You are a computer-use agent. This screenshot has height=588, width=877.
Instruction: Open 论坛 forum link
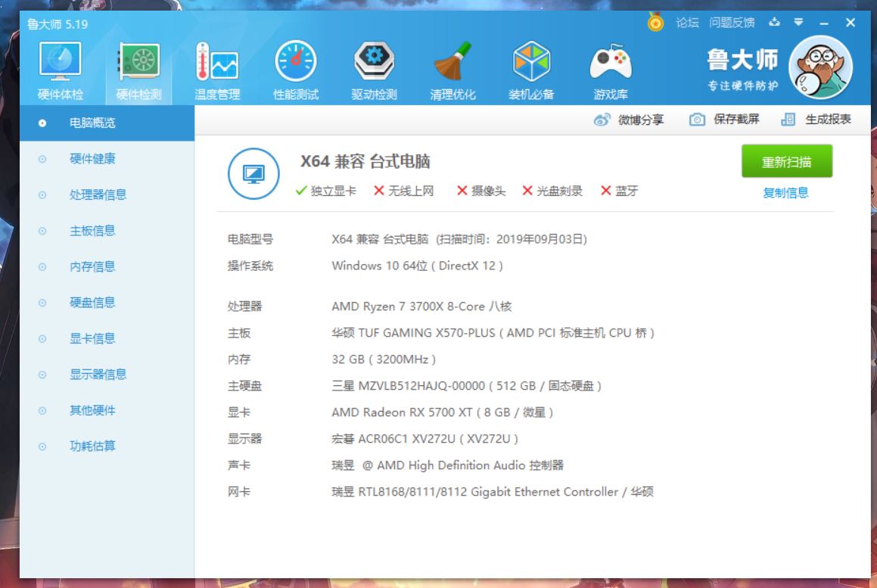(x=687, y=23)
